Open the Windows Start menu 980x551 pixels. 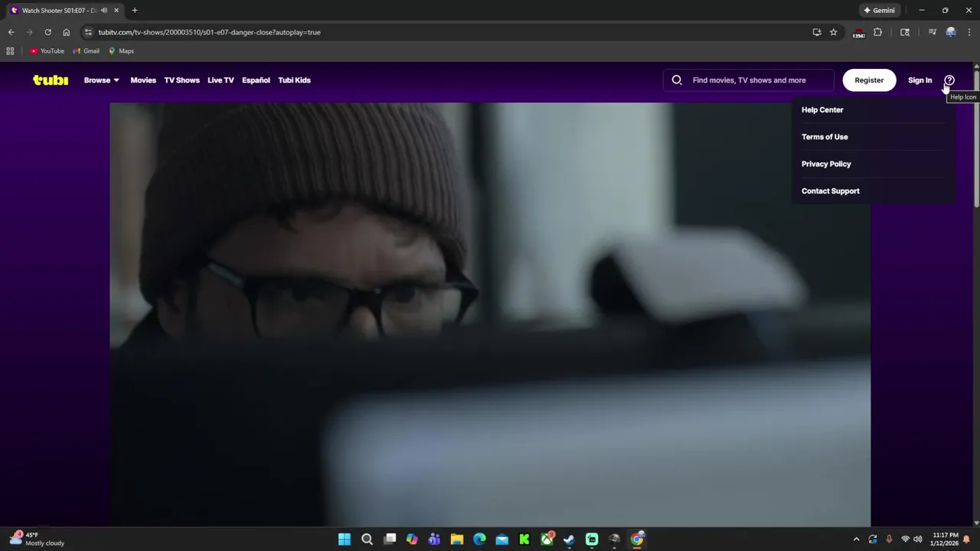345,540
